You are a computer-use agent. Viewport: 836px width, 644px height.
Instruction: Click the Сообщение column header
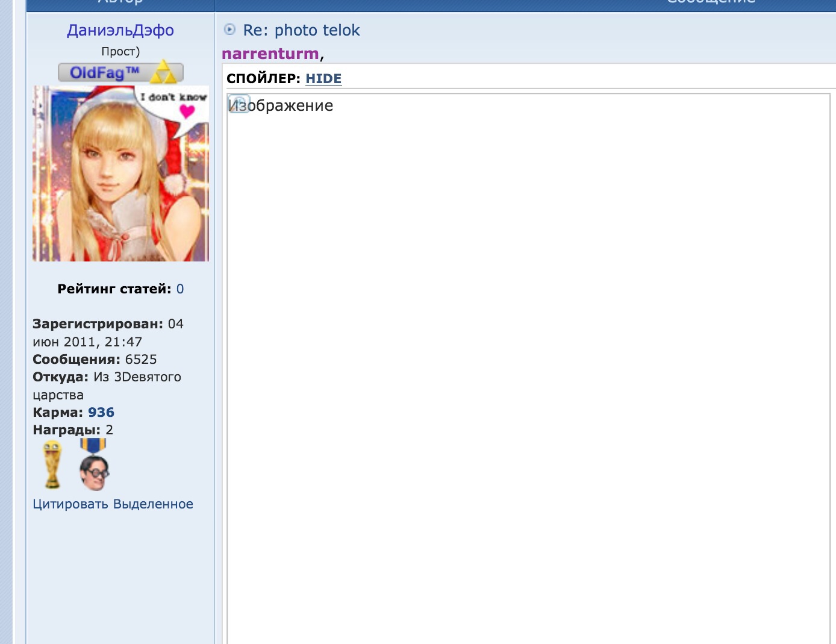pyautogui.click(x=711, y=2)
